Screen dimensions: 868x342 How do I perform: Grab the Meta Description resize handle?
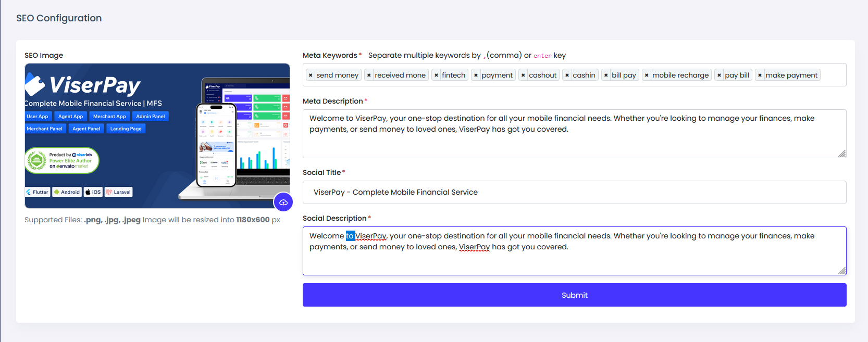(842, 154)
